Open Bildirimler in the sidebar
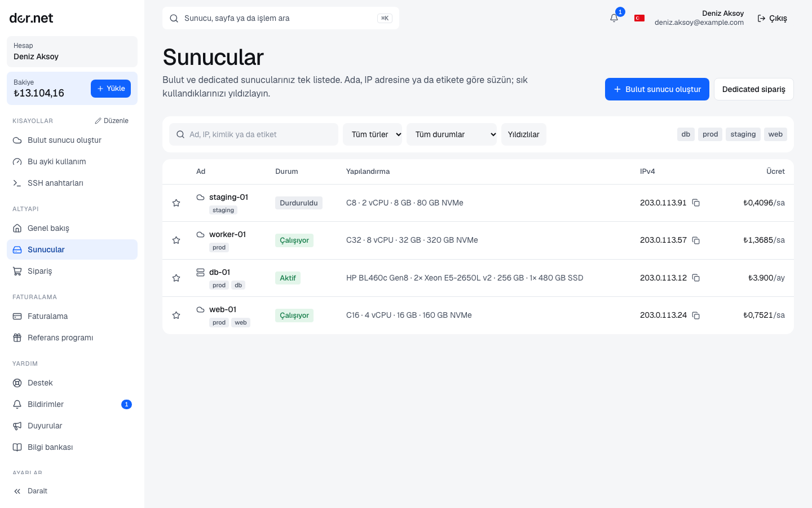Image resolution: width=812 pixels, height=508 pixels. [72, 404]
